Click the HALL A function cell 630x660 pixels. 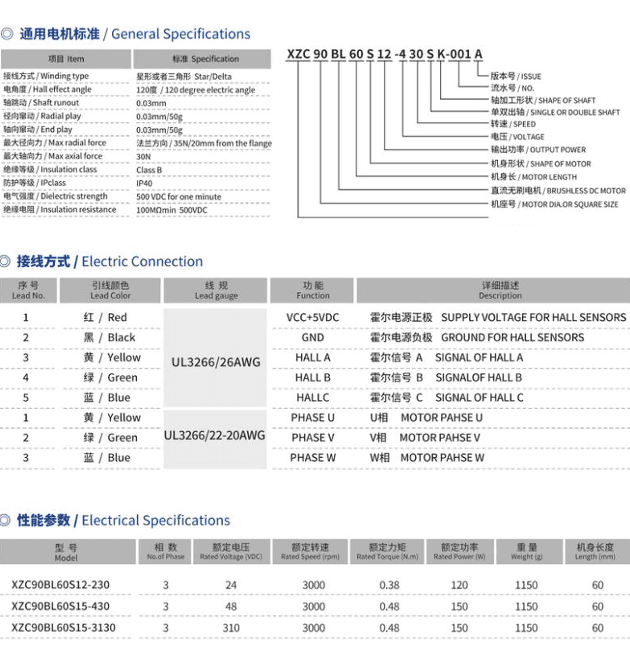click(313, 358)
